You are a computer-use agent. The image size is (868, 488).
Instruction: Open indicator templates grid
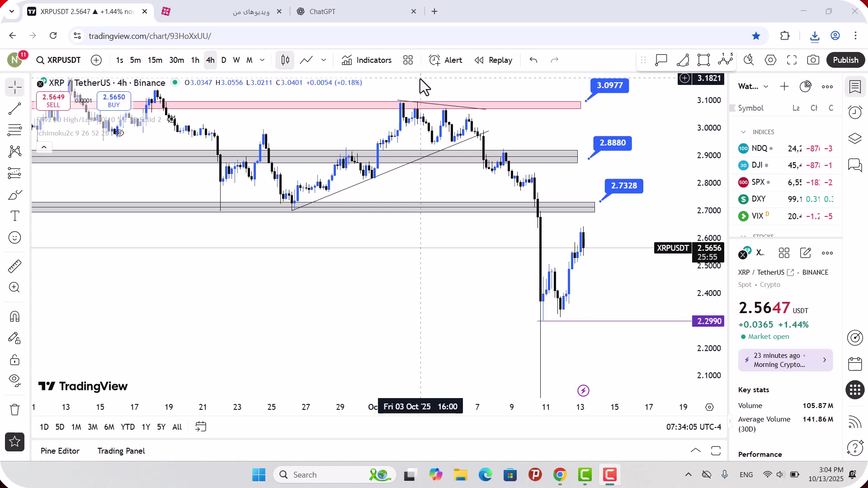(x=408, y=60)
